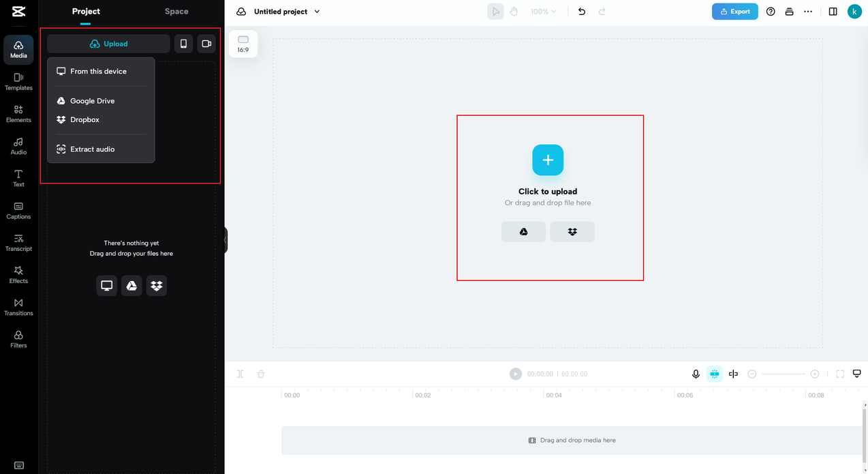Click the upload from phone icon

point(183,44)
